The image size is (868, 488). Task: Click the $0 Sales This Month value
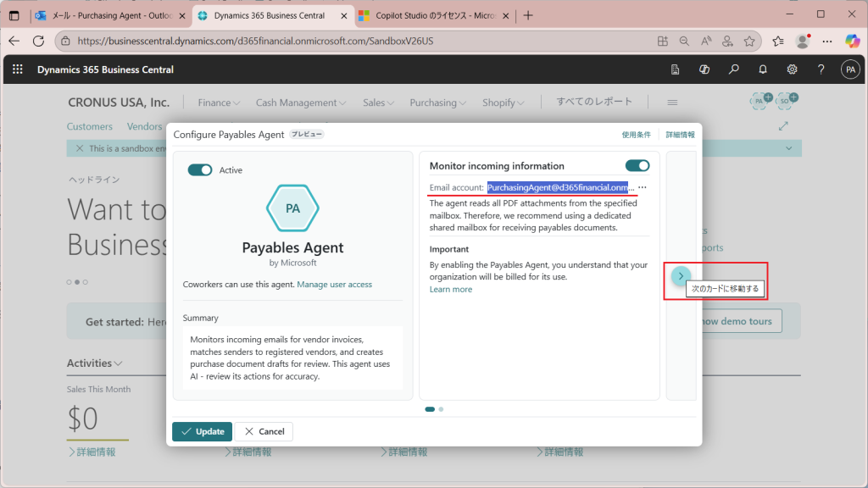click(x=82, y=419)
